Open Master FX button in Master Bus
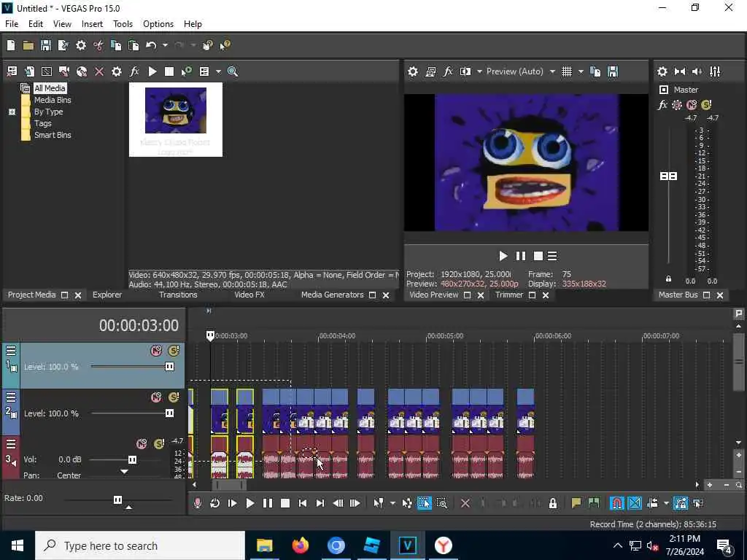The image size is (747, 560). point(662,105)
